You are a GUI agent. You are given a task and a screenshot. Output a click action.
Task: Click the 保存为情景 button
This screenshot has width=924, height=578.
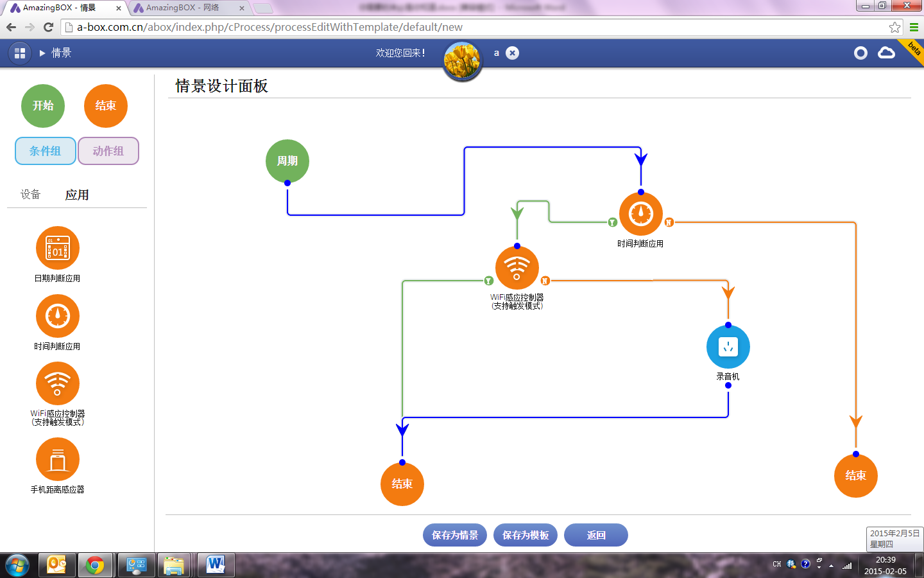(454, 535)
